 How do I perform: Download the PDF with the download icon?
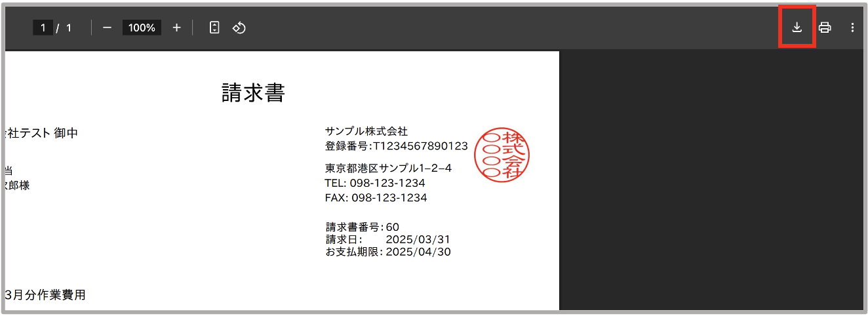click(x=797, y=28)
